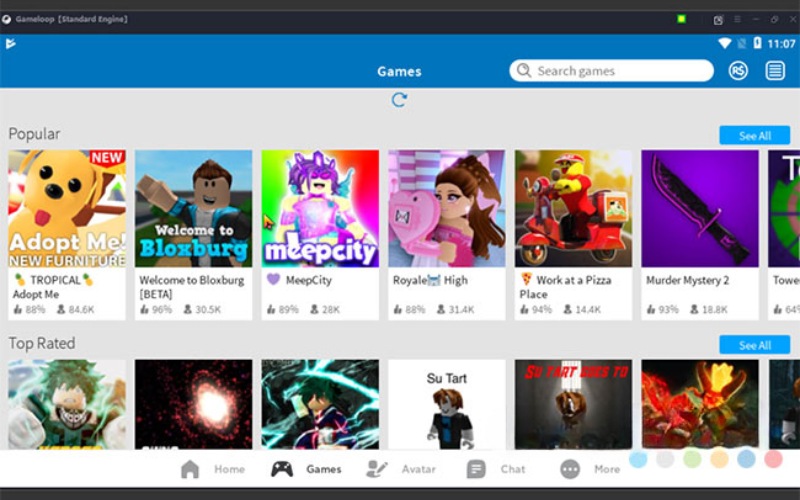Image resolution: width=800 pixels, height=500 pixels.
Task: See all Popular games
Action: 755,136
